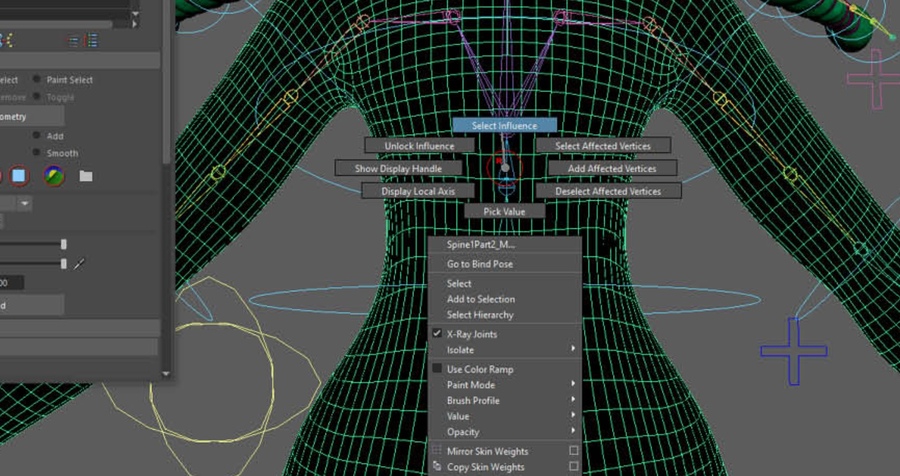Image resolution: width=900 pixels, height=476 pixels.
Task: Click the upper slider handle in tool settings
Action: point(64,244)
